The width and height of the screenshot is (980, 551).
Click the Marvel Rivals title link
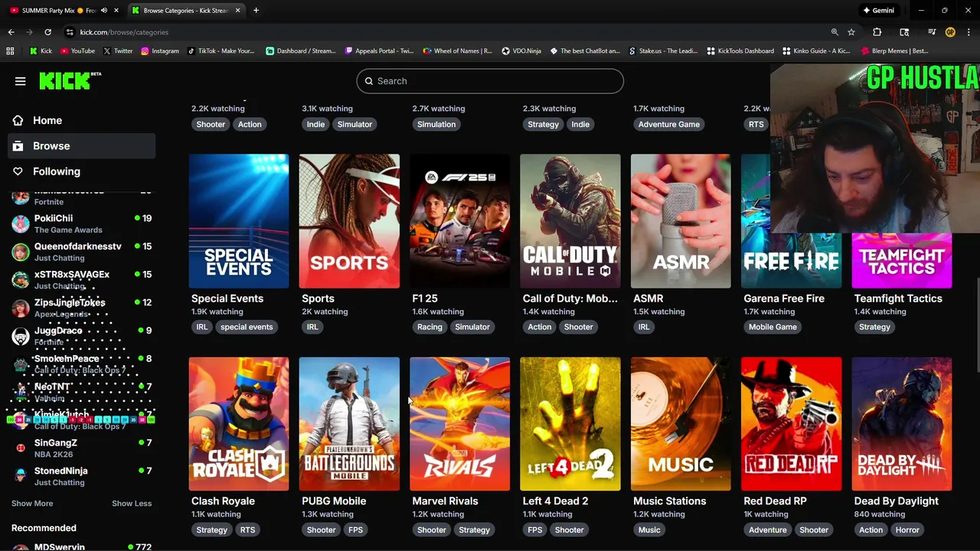point(445,501)
